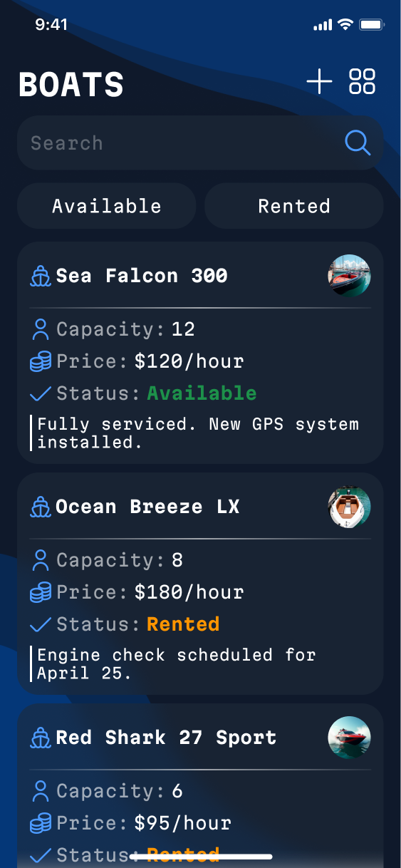The image size is (401, 868).
Task: View Red Shark 27 Sport photo thumbnail
Action: (x=349, y=738)
